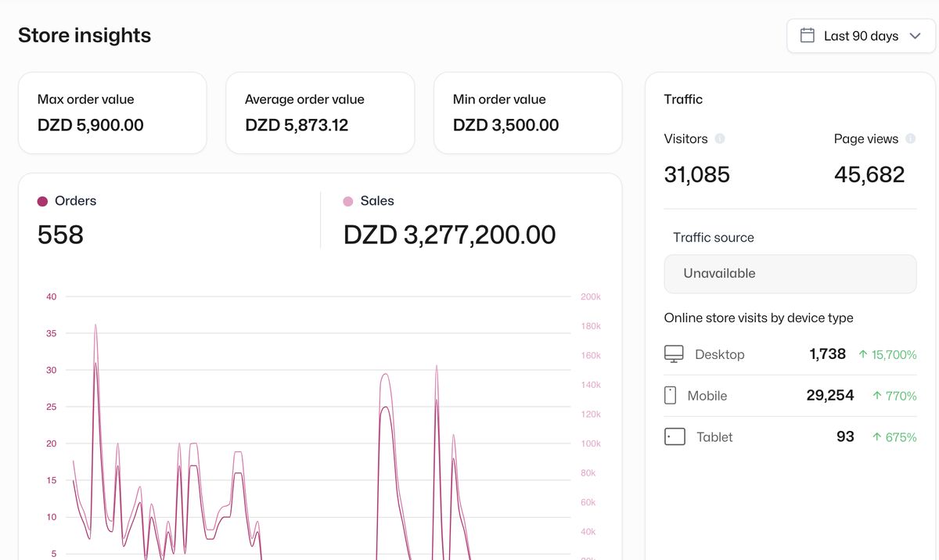Click the Page views info icon

coord(910,138)
